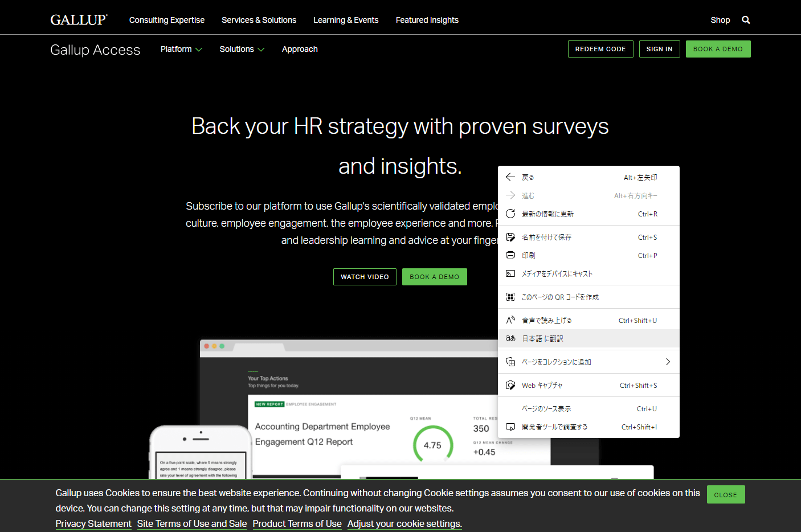Click BOOK A DEMO below hero text
Screen dimensions: 801x532
click(x=434, y=277)
